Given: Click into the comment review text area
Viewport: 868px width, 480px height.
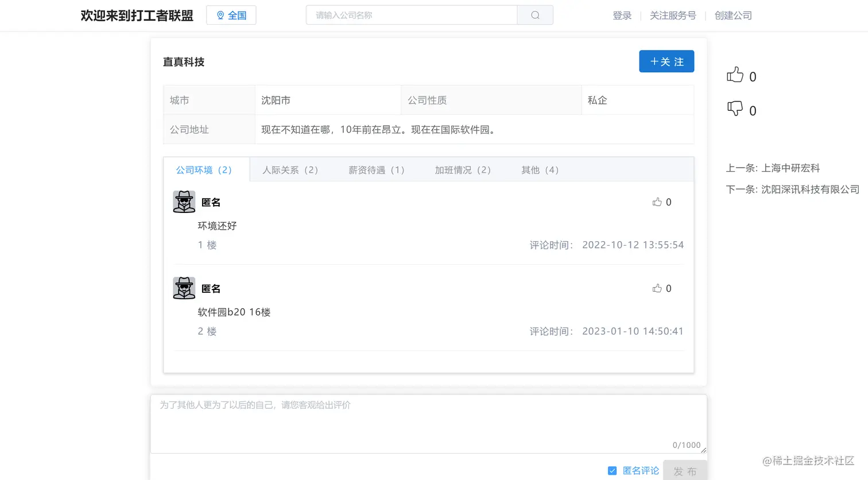Looking at the screenshot, I should click(x=428, y=424).
